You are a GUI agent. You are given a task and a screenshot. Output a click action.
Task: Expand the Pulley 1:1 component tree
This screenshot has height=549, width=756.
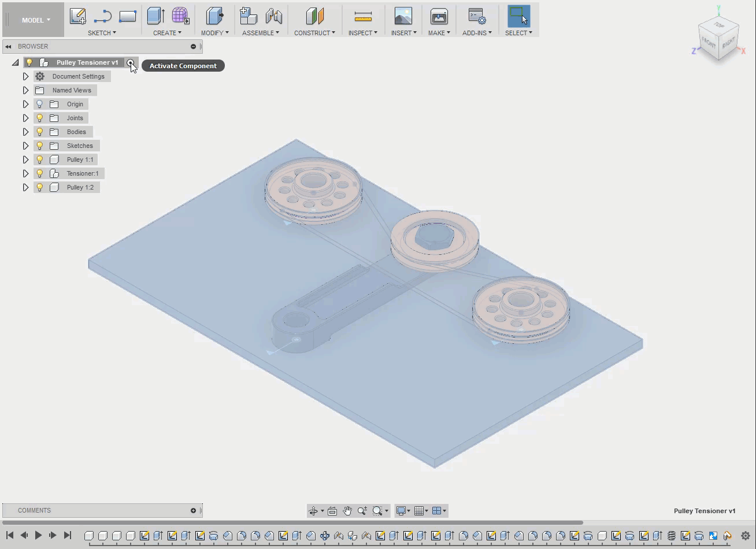click(25, 159)
